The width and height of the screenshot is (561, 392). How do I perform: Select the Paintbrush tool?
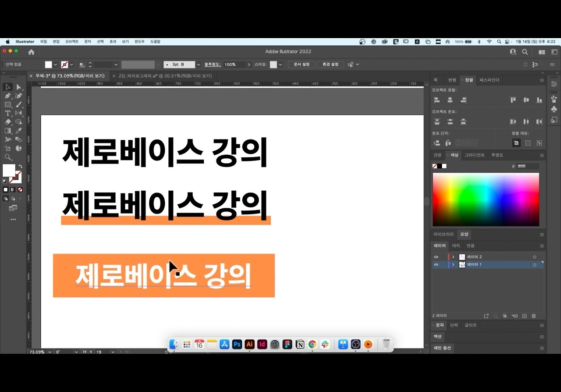19,104
